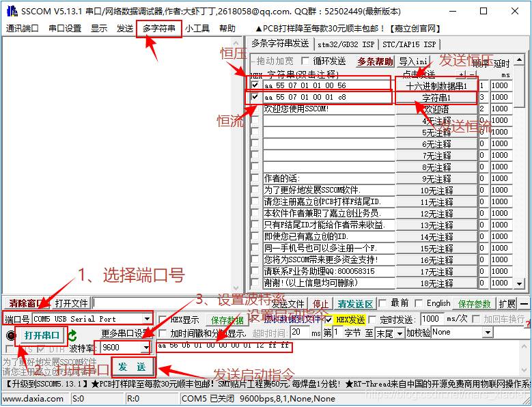This screenshot has width=532, height=407.
Task: Click the 保存参数 button
Action: tap(474, 304)
